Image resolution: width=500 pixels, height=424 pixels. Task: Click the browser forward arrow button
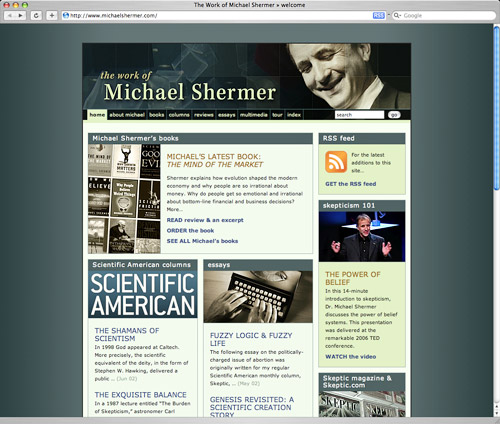click(x=20, y=15)
